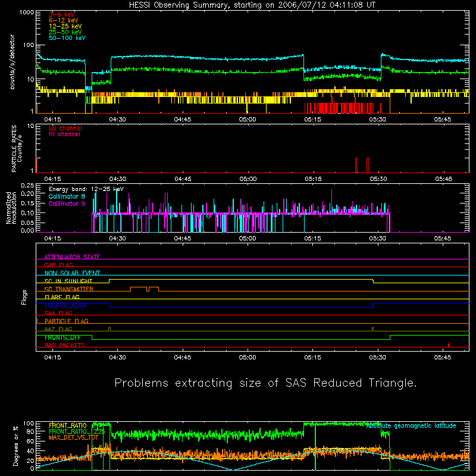Click the yellow FRONT_RATIO legend label

click(68, 425)
